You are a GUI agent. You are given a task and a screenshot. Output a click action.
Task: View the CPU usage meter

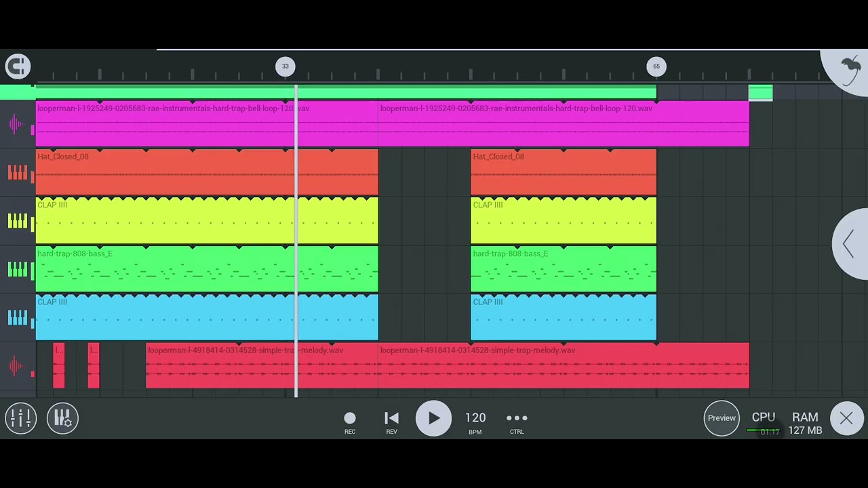pyautogui.click(x=764, y=423)
